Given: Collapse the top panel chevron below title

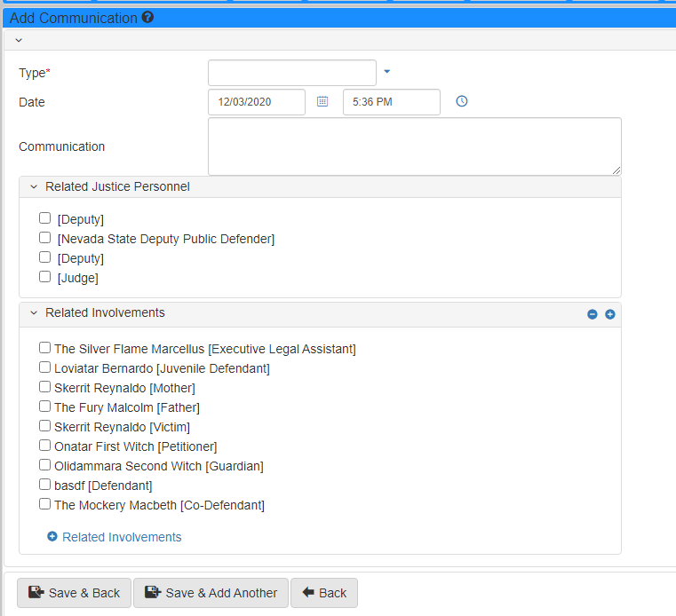Looking at the screenshot, I should click(x=19, y=40).
